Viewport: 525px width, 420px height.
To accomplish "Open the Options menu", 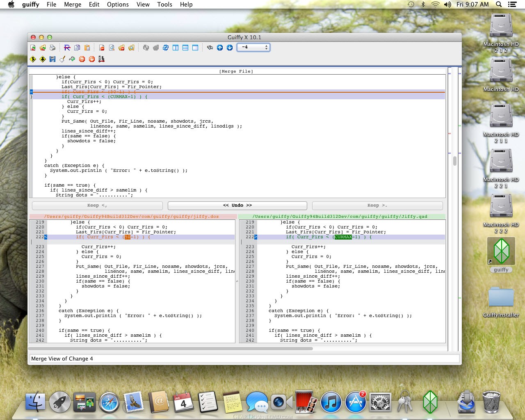I will point(118,4).
